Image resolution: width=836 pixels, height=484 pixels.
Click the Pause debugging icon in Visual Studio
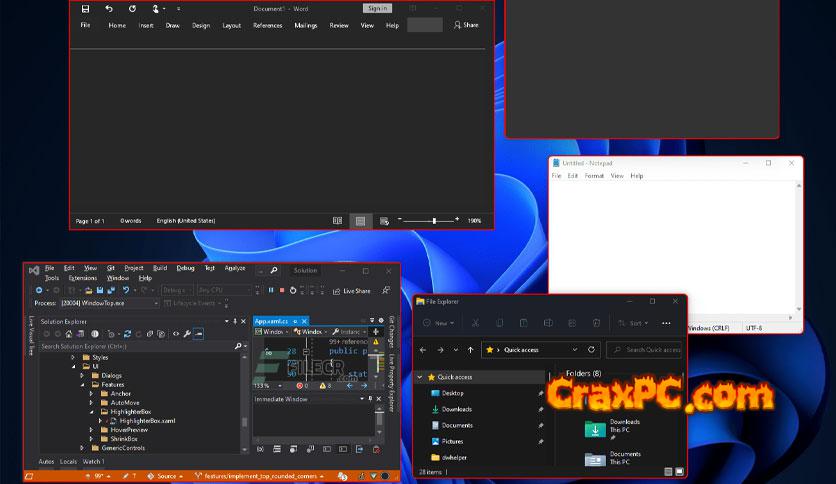point(270,290)
